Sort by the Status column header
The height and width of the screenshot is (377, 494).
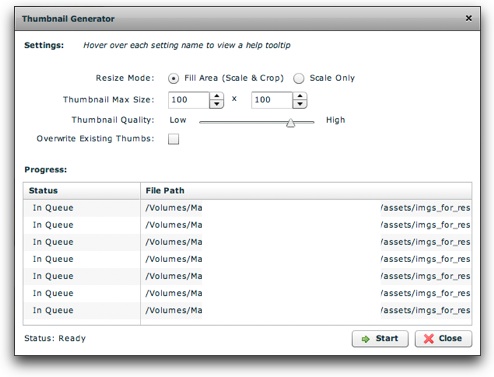coord(82,191)
